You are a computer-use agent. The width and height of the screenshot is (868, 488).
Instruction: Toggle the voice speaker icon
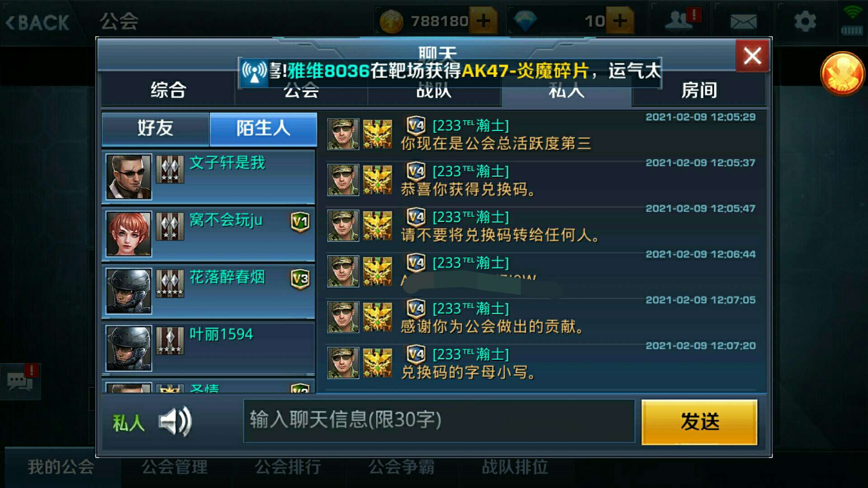coord(175,422)
